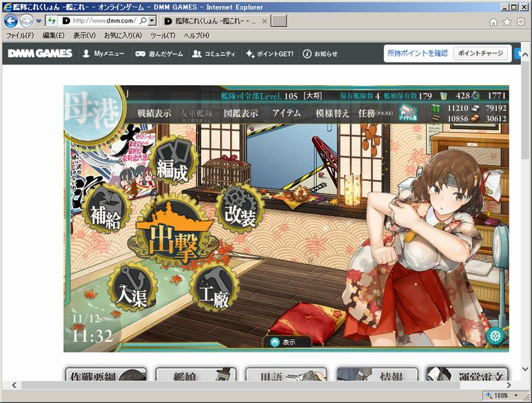Click the address bar search magnifier

[143, 21]
